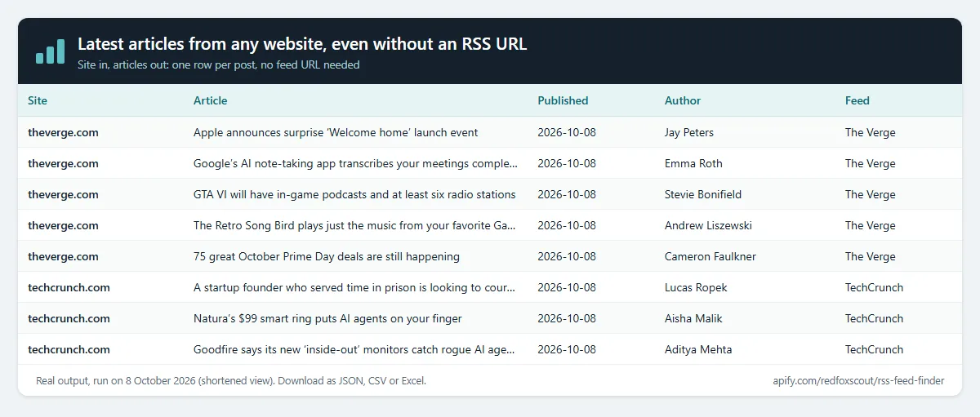Open the GTA VI in-game podcasts article
This screenshot has width=980, height=417.
[x=354, y=194]
